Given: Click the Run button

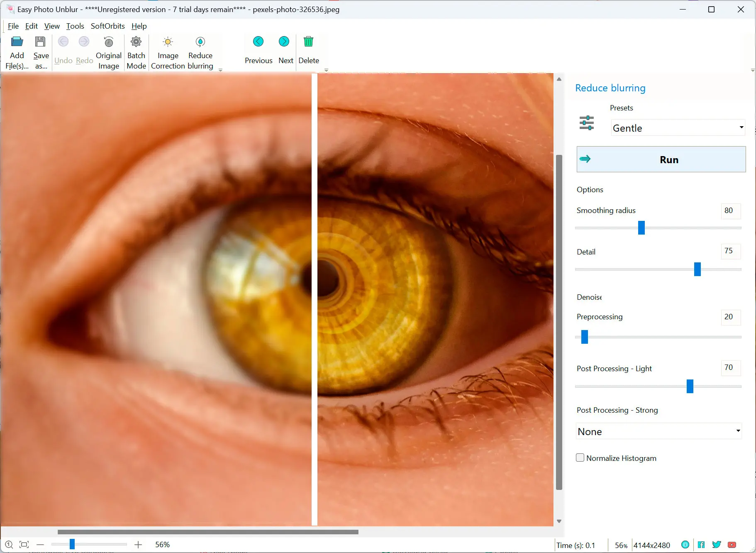Looking at the screenshot, I should [x=661, y=159].
